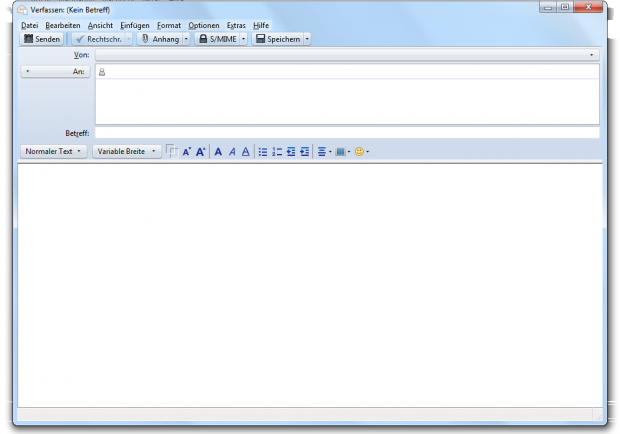The width and height of the screenshot is (620, 434).
Task: Click the Betreff subject field
Action: tap(347, 133)
